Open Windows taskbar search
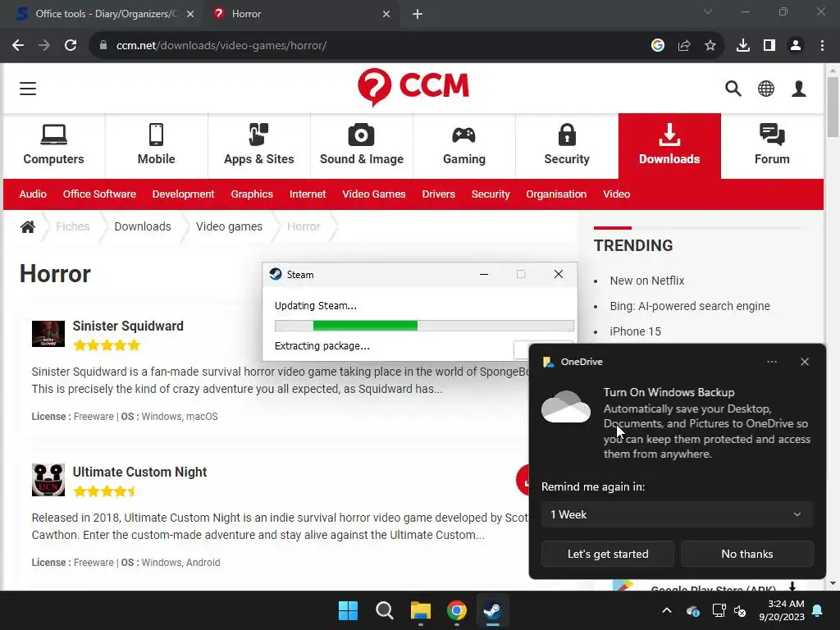 (x=384, y=610)
